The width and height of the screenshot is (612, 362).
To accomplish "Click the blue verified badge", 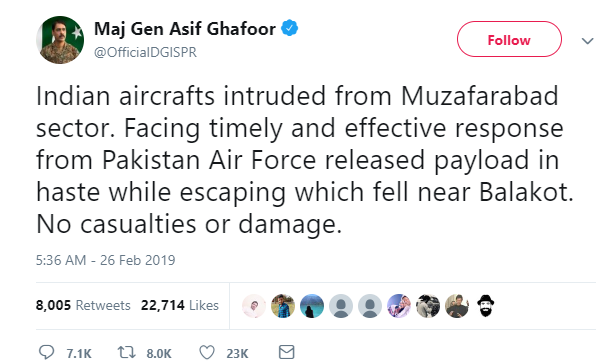I will coord(290,28).
